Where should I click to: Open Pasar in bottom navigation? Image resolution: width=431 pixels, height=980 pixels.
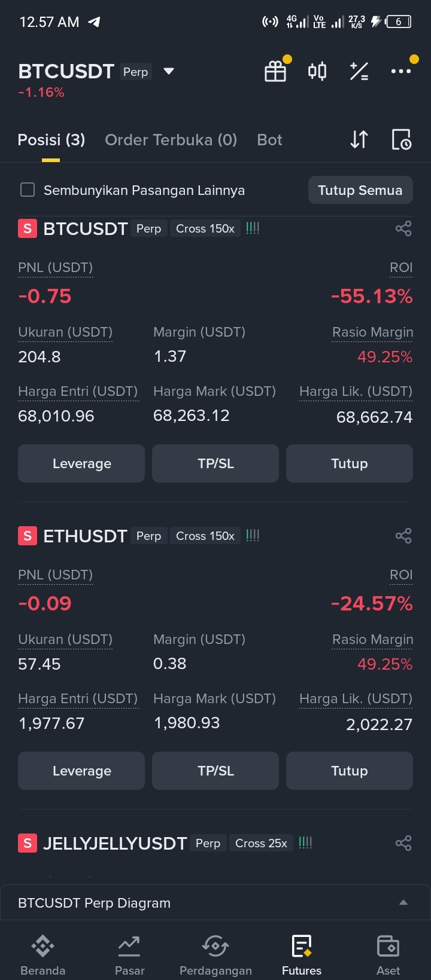[x=129, y=955]
